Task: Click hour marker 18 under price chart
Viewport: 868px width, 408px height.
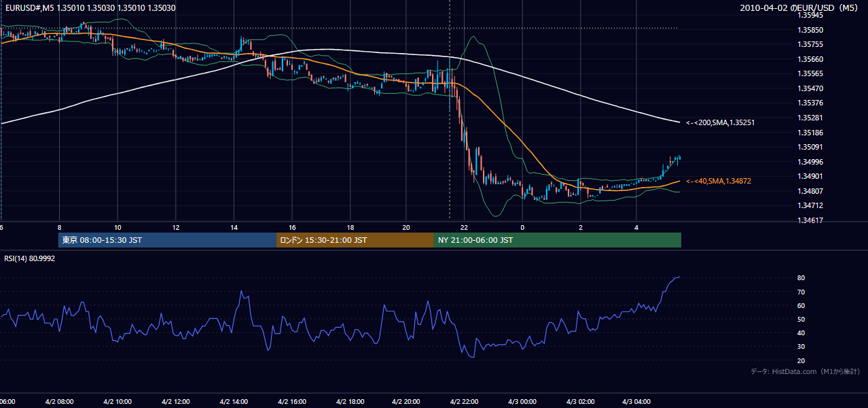Action: (350, 227)
